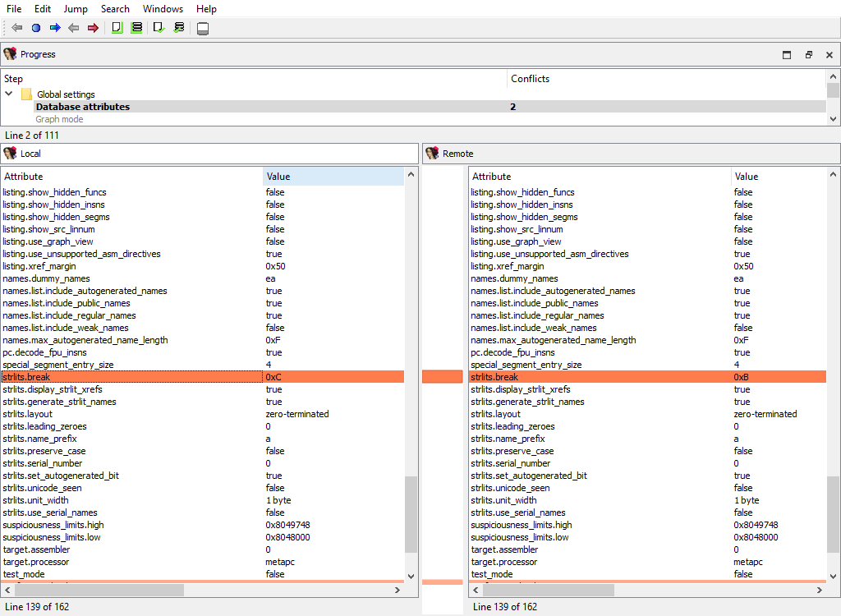Float the Progress panel with restore button
The height and width of the screenshot is (616, 841).
tap(808, 55)
